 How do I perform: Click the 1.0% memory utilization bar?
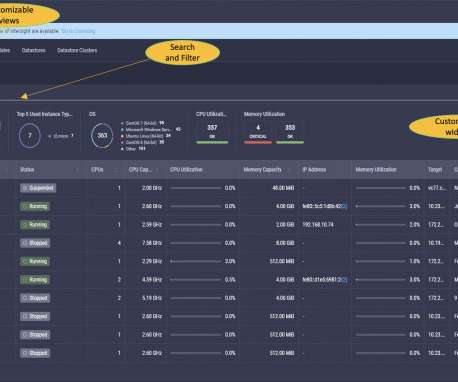click(381, 261)
